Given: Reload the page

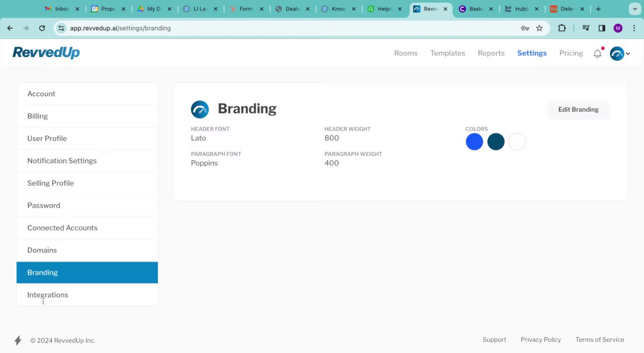Looking at the screenshot, I should [42, 28].
